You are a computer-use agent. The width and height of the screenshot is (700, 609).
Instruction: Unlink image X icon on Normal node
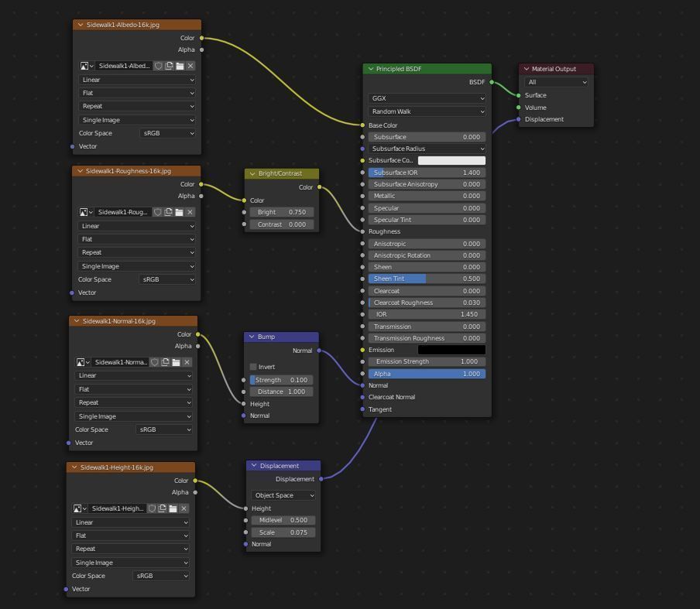click(187, 362)
